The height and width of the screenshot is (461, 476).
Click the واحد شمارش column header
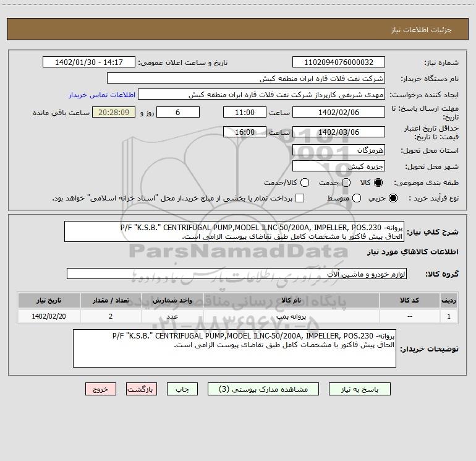172,301
